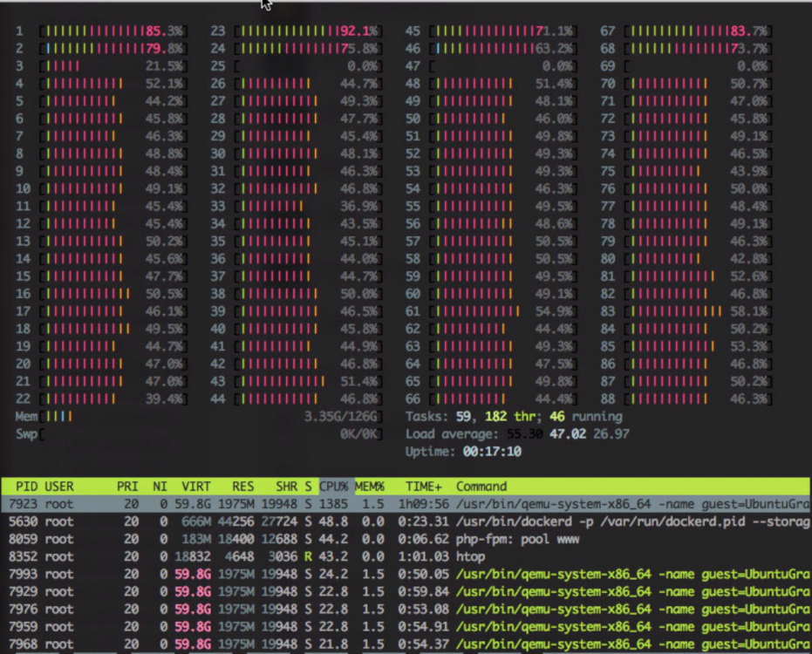812x654 pixels.
Task: Select qemu thread row with PID 7959
Action: (x=406, y=627)
